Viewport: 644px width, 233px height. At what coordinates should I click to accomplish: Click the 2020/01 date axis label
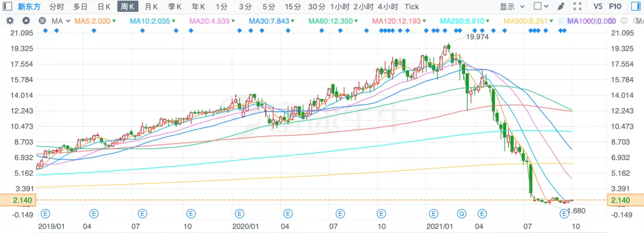coord(246,226)
